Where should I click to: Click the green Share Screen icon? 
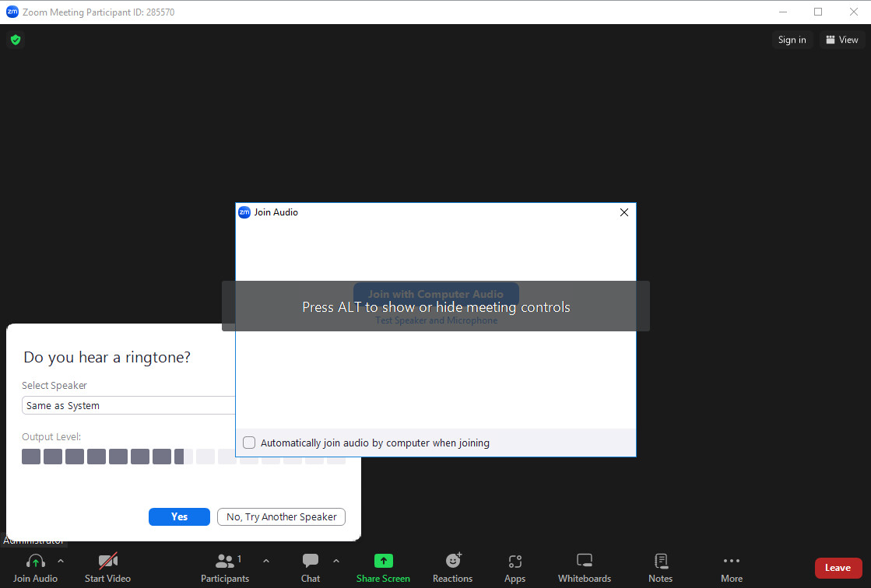tap(383, 561)
